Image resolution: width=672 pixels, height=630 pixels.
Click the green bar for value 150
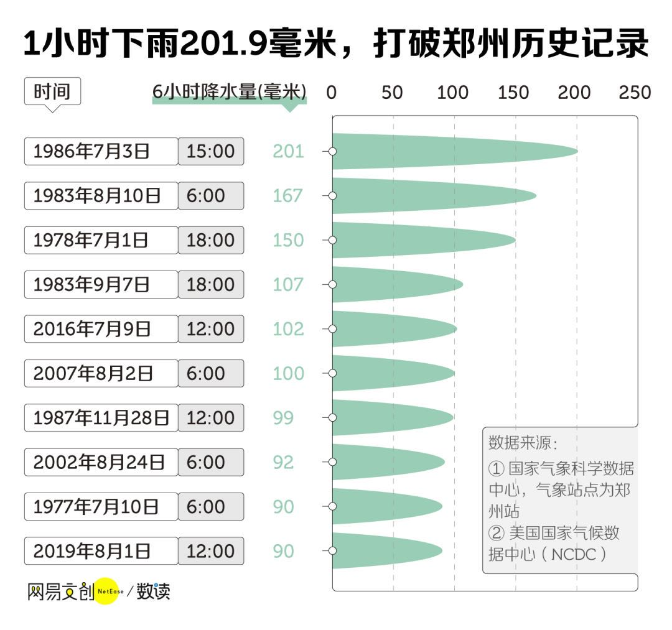[x=424, y=240]
